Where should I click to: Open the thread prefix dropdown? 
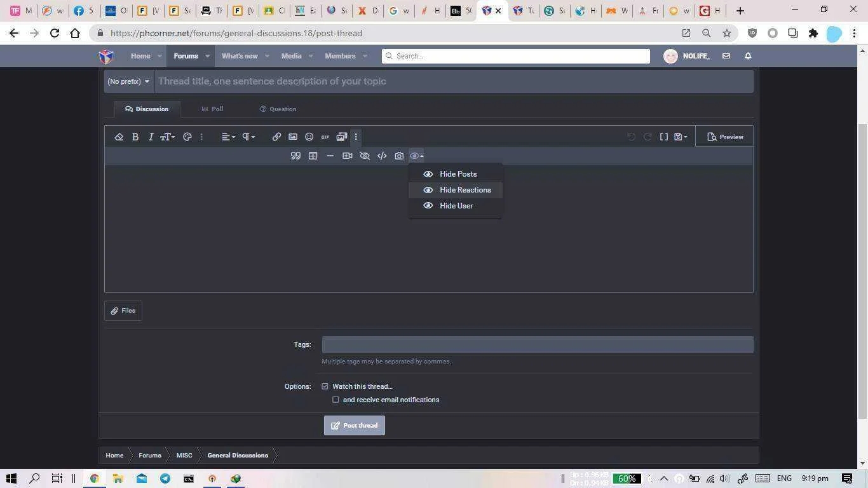[x=129, y=81]
